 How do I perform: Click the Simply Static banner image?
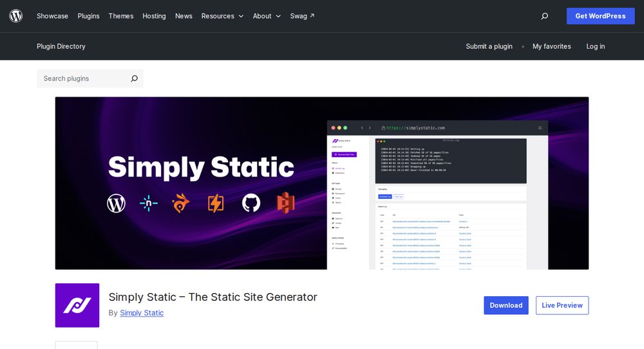[322, 183]
